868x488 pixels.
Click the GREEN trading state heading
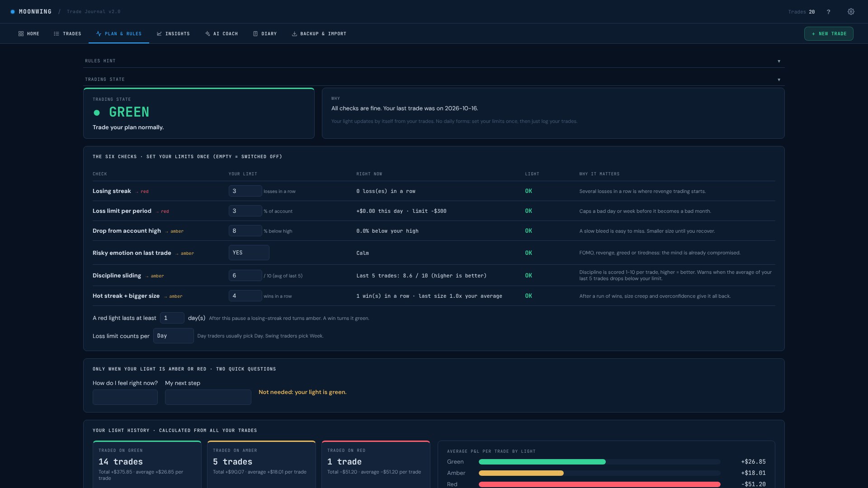(129, 112)
